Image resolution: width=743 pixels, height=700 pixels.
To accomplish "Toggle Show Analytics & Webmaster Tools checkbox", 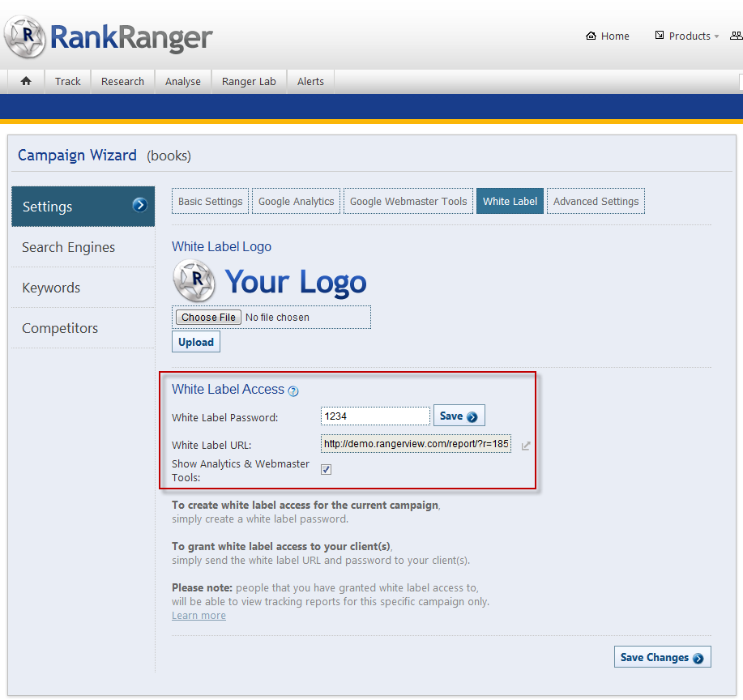I will pyautogui.click(x=327, y=470).
